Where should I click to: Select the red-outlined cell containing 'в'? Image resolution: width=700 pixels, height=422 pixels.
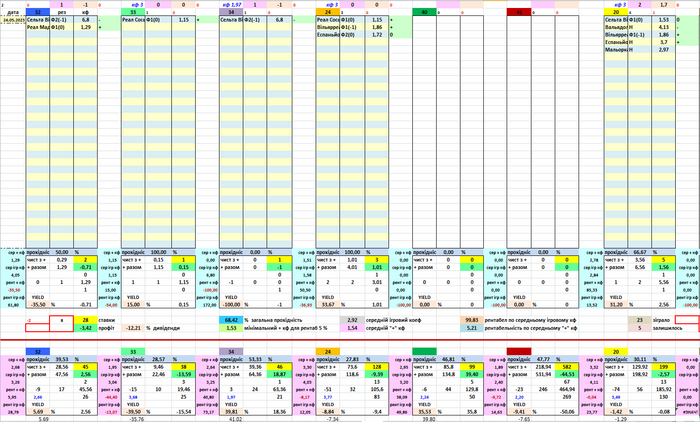[62, 320]
